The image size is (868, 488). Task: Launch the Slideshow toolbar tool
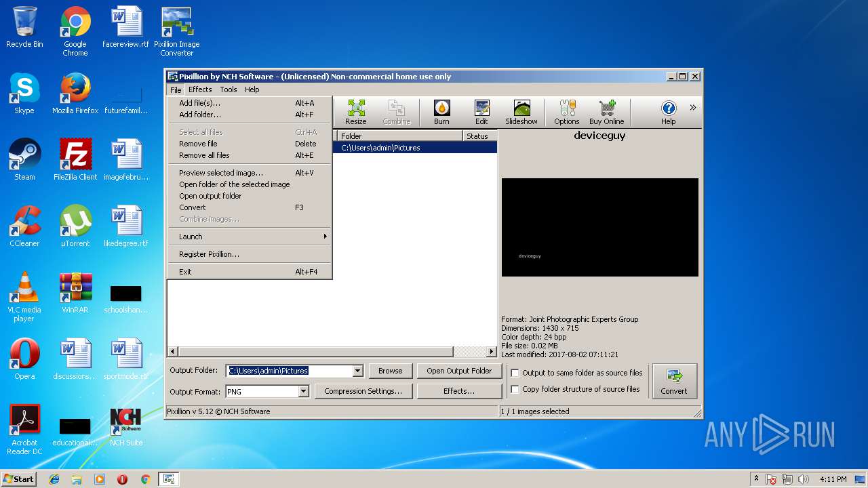click(x=521, y=112)
